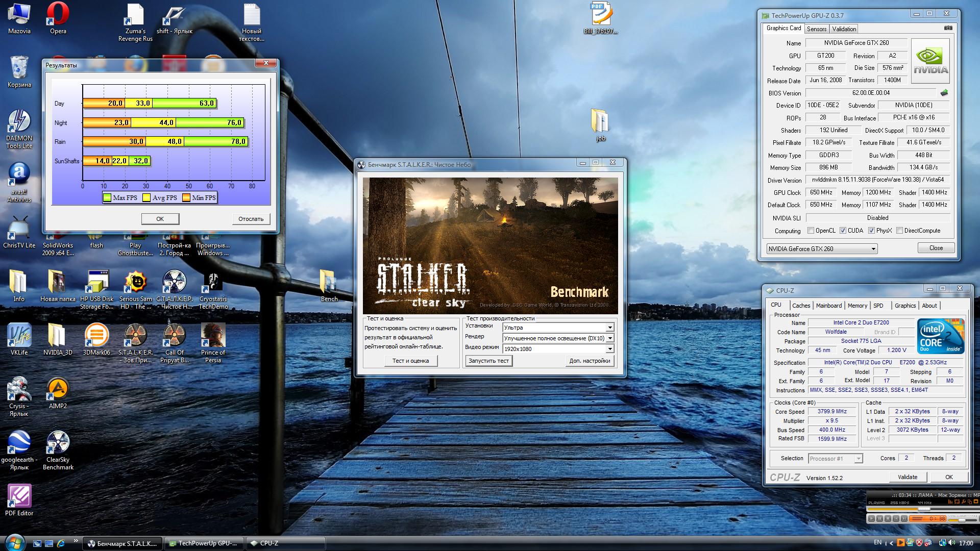
Task: Open the job folder on desktop
Action: tap(600, 126)
